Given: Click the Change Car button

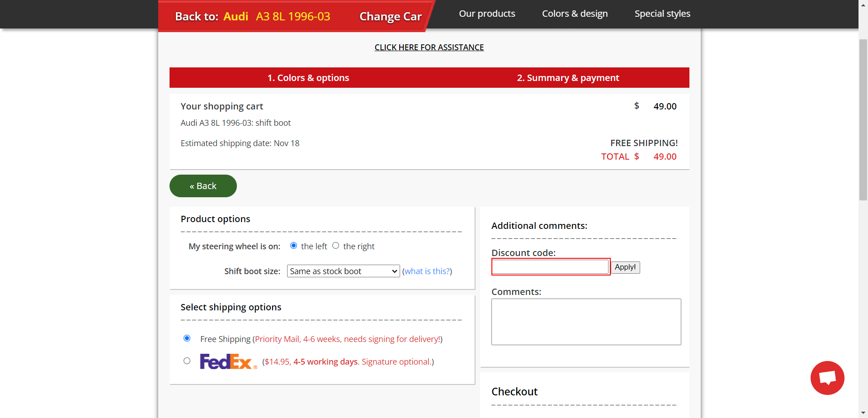Looking at the screenshot, I should (x=391, y=17).
